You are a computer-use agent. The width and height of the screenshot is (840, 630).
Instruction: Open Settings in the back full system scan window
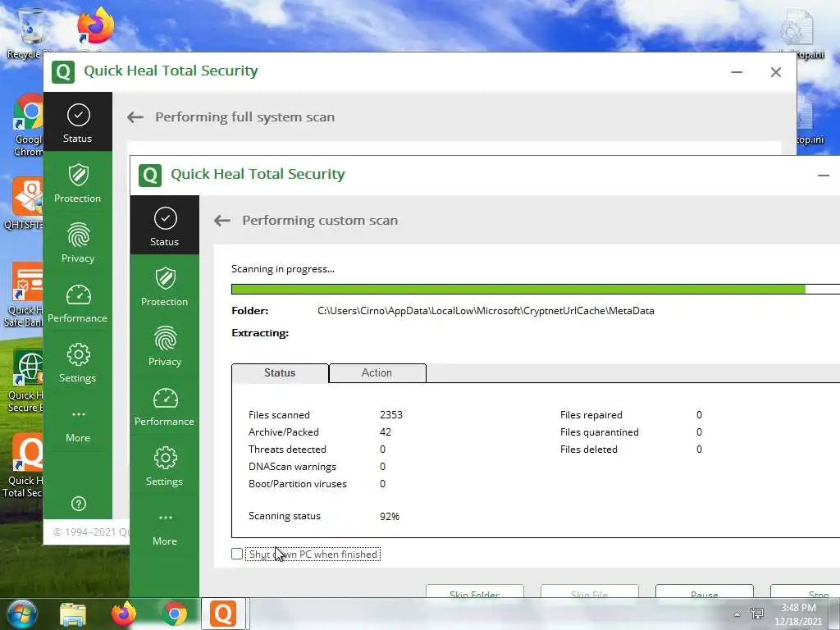78,363
